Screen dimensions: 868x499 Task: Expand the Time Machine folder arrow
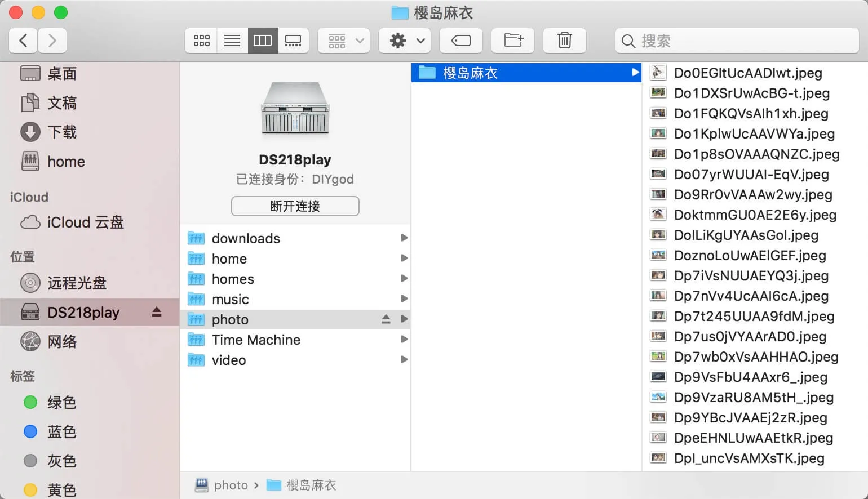click(x=404, y=340)
